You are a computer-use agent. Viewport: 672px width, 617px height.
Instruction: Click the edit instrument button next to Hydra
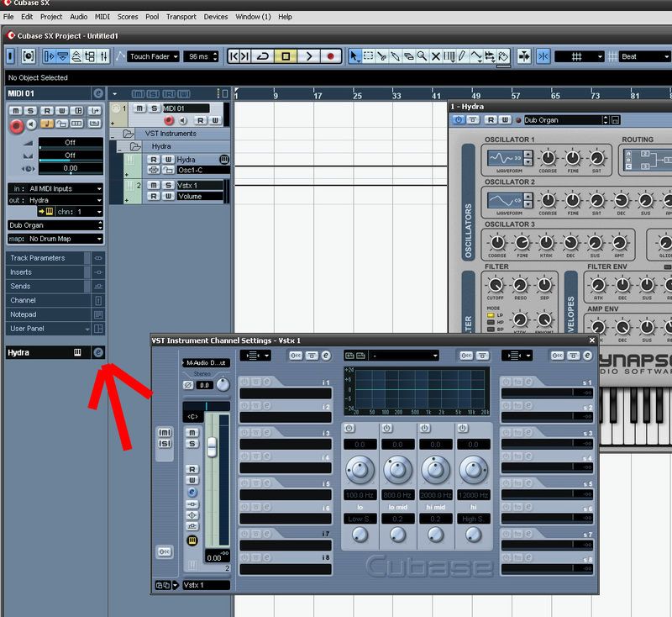pyautogui.click(x=98, y=352)
